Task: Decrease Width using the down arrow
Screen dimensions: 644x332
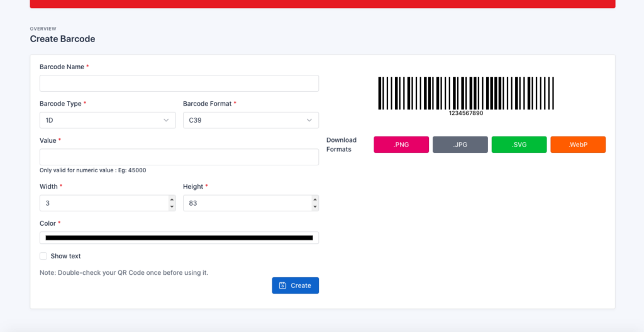Action: coord(172,207)
